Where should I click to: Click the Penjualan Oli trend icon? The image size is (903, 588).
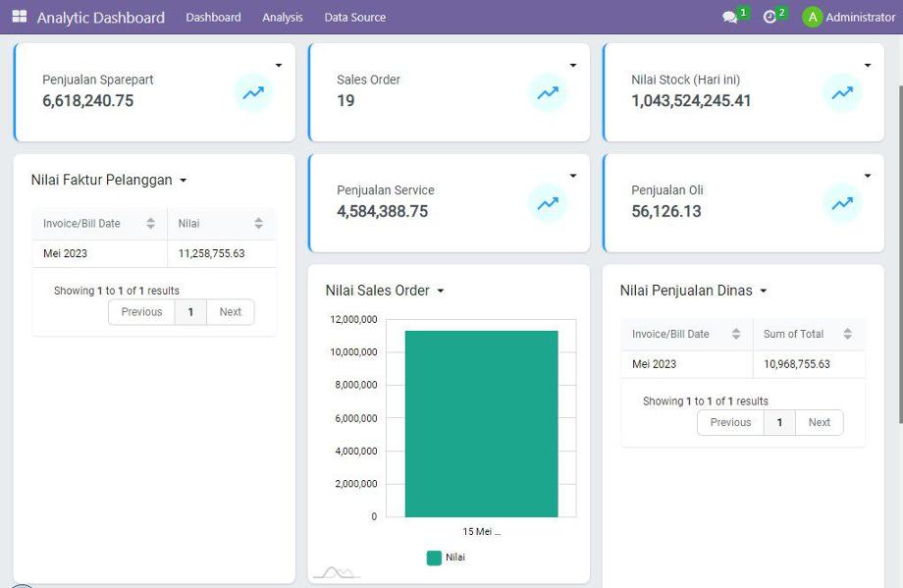pyautogui.click(x=842, y=203)
